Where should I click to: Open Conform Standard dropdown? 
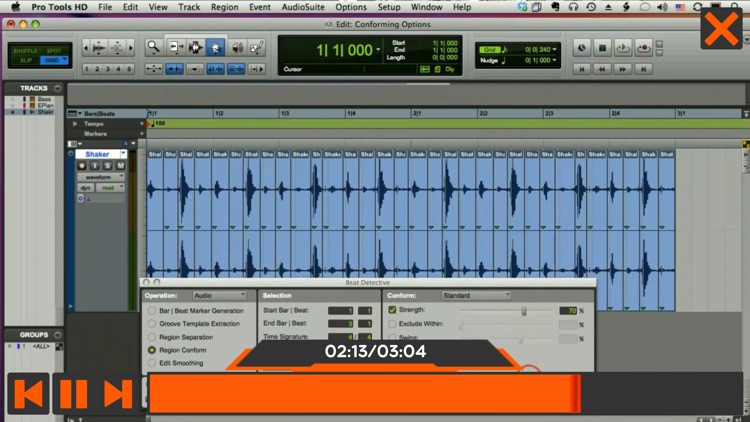coord(476,296)
